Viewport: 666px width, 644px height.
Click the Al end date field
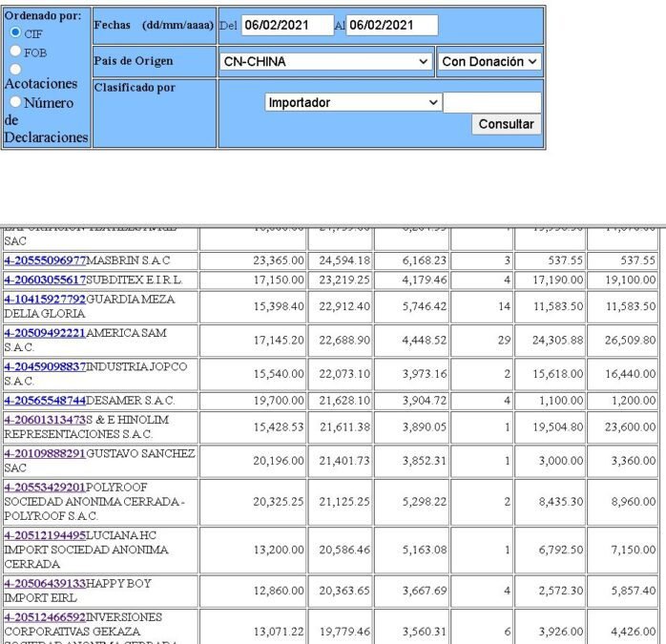(392, 25)
